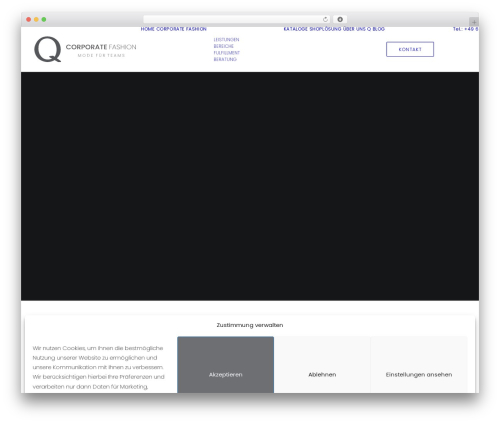This screenshot has height=423, width=500.
Task: Open the Blog menu item
Action: click(x=379, y=29)
